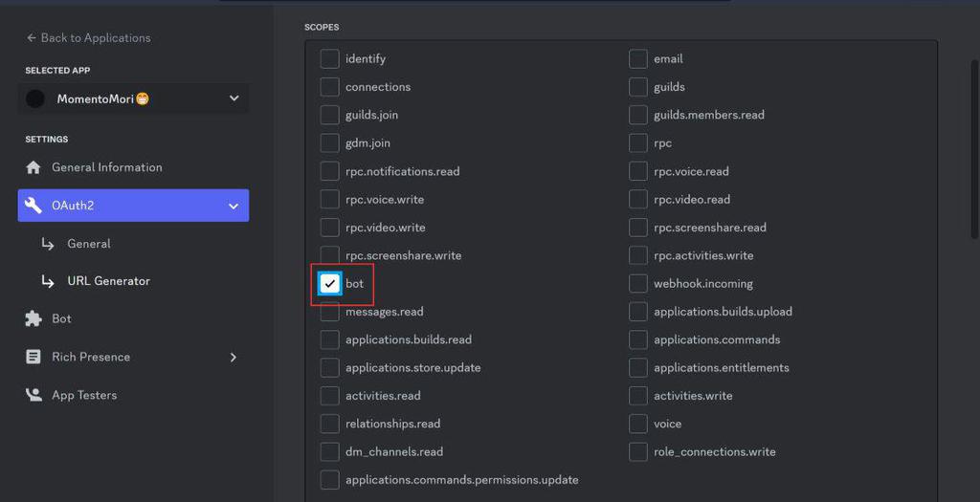Click the arrow icon beside URL Generator
The height and width of the screenshot is (502, 980).
48,281
